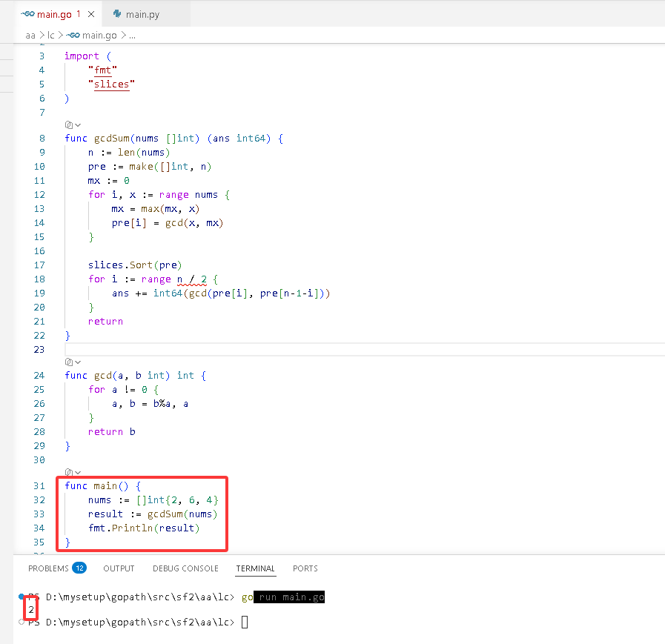Image resolution: width=665 pixels, height=644 pixels.
Task: Select the PORTS panel tab
Action: click(305, 568)
